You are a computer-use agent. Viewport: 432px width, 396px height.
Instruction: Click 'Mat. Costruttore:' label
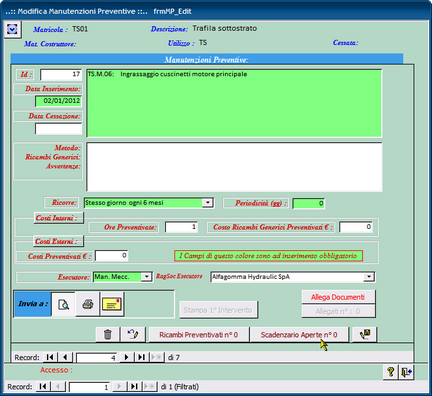coord(50,44)
